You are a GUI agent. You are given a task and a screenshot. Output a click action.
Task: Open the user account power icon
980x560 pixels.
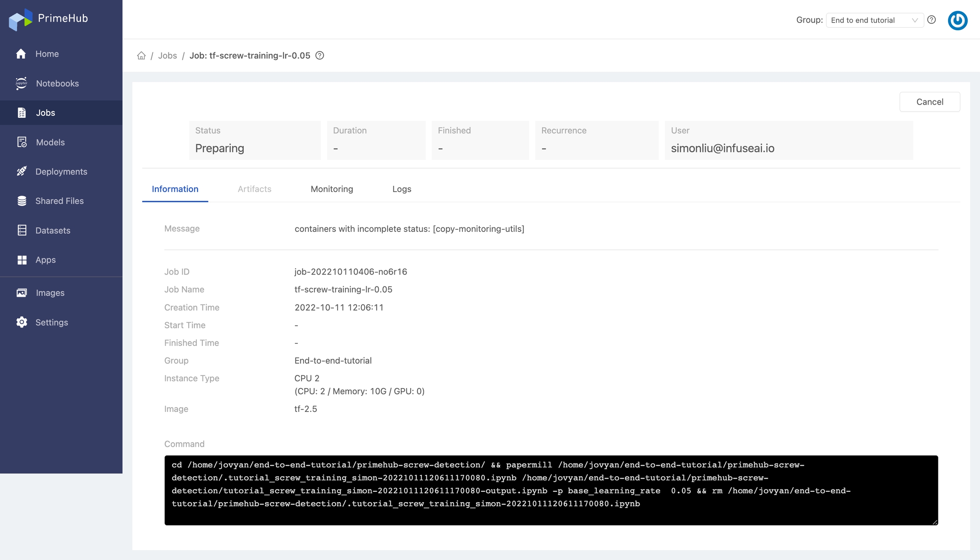pyautogui.click(x=958, y=20)
